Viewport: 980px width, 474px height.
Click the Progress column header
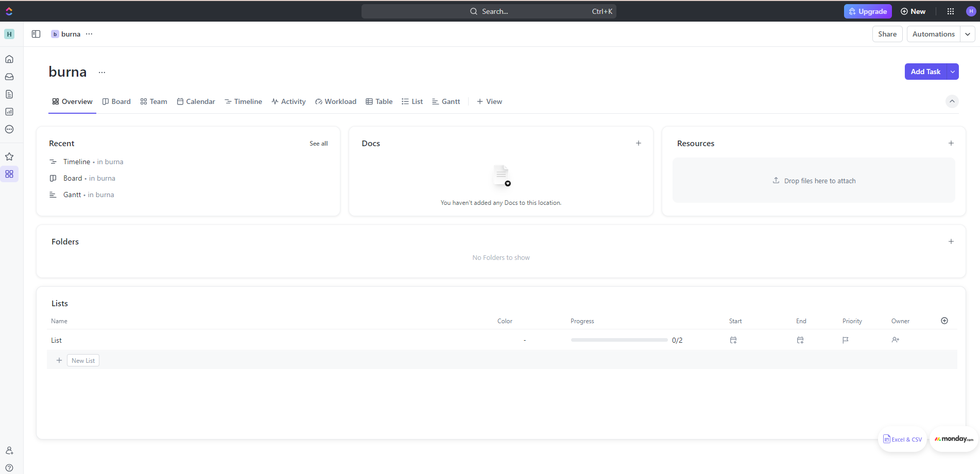[x=582, y=321]
